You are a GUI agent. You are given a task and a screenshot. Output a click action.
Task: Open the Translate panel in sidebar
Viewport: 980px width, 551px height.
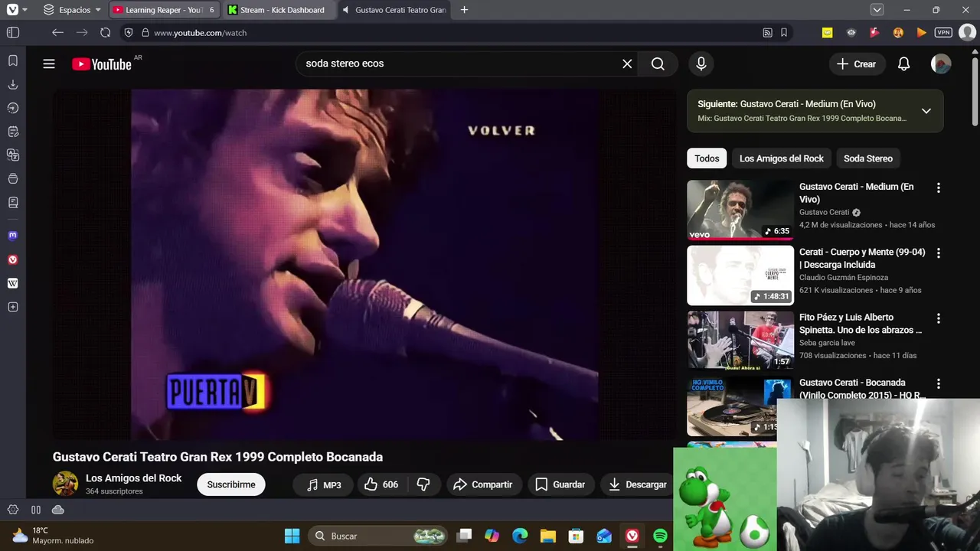13,155
